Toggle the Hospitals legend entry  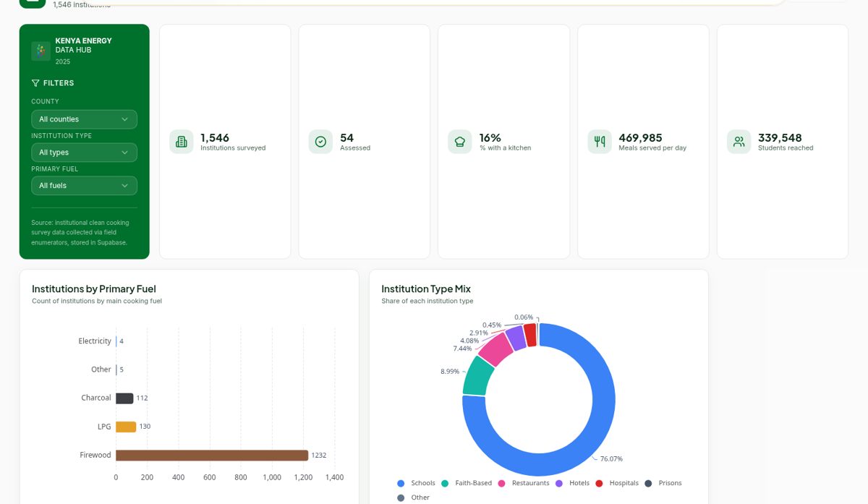[617, 483]
